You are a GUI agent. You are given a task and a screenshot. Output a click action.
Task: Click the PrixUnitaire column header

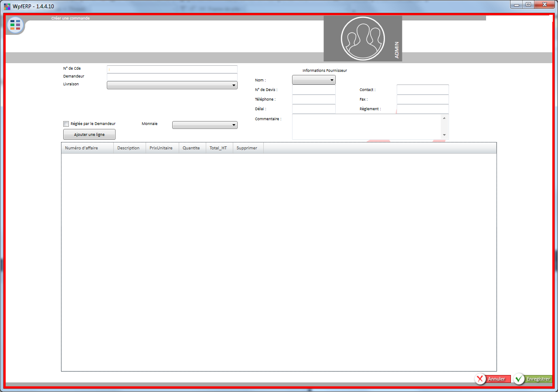click(162, 148)
